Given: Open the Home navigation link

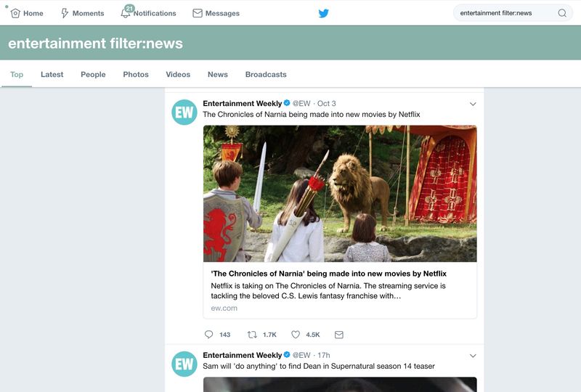Looking at the screenshot, I should point(33,13).
